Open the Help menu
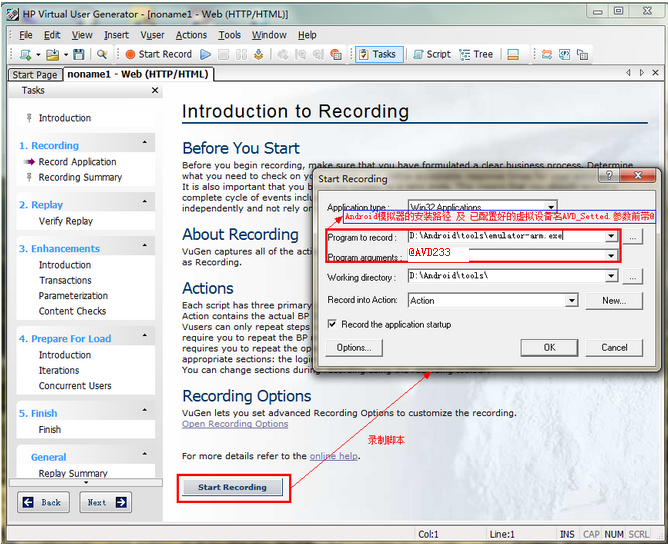The width and height of the screenshot is (668, 544). 307,35
